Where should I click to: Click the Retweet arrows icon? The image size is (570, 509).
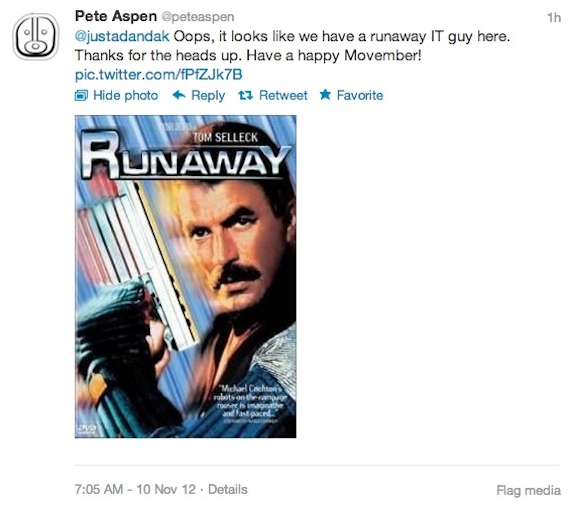(x=245, y=96)
